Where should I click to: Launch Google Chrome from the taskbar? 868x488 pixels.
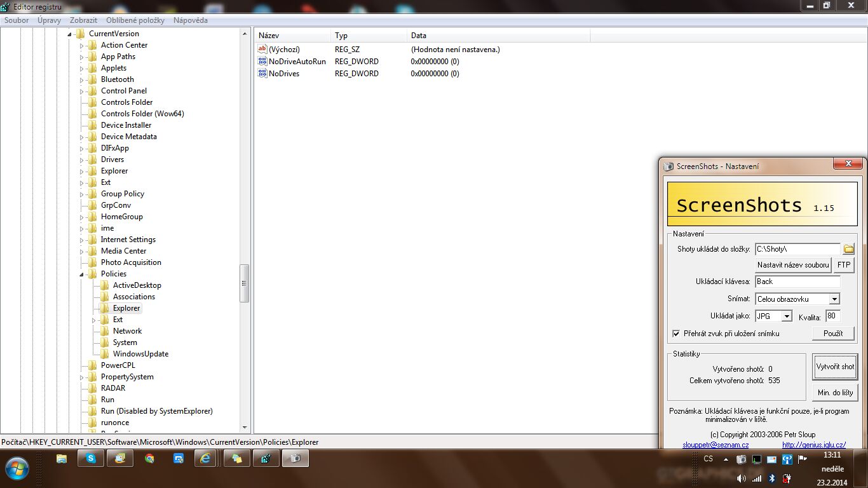pos(149,458)
